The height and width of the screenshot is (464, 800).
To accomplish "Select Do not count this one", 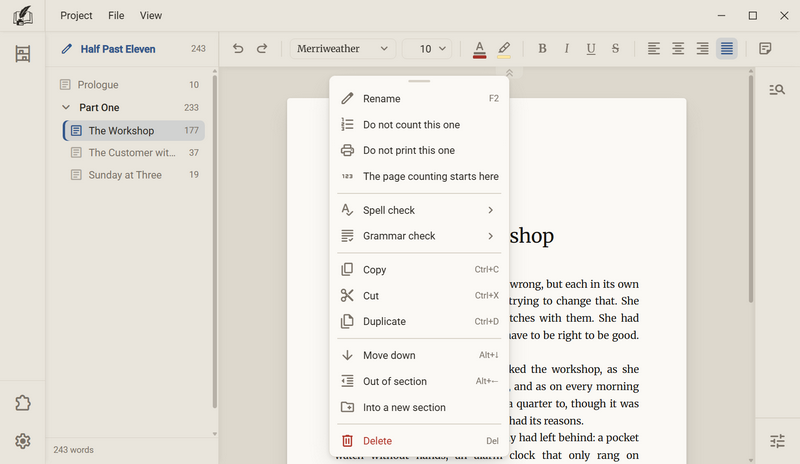I will pos(419,125).
